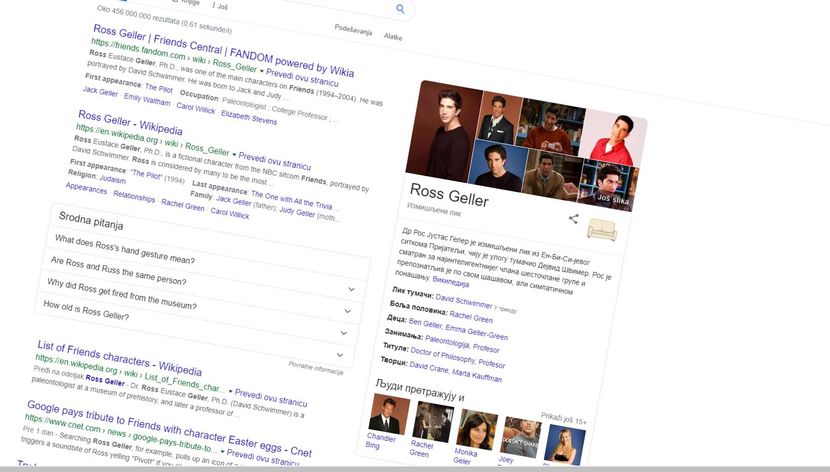The image size is (830, 472).
Task: Click the Još slika more images thumbnail
Action: pyautogui.click(x=608, y=187)
